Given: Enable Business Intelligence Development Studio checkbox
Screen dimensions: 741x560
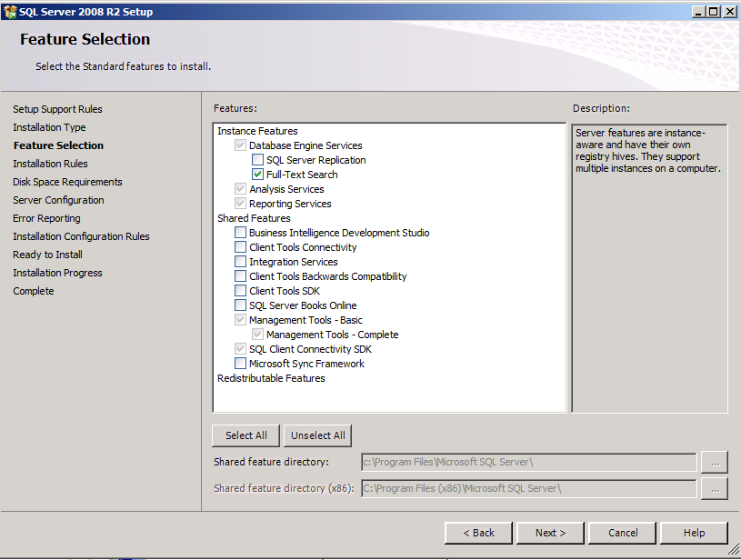Looking at the screenshot, I should click(241, 233).
